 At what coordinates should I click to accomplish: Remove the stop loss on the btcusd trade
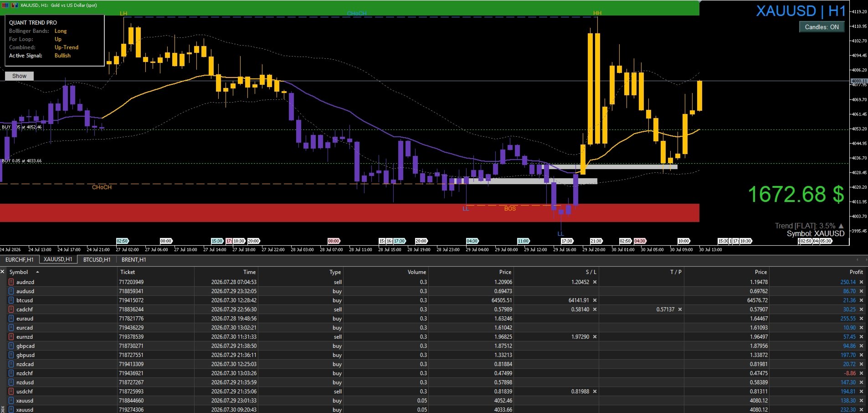(595, 300)
